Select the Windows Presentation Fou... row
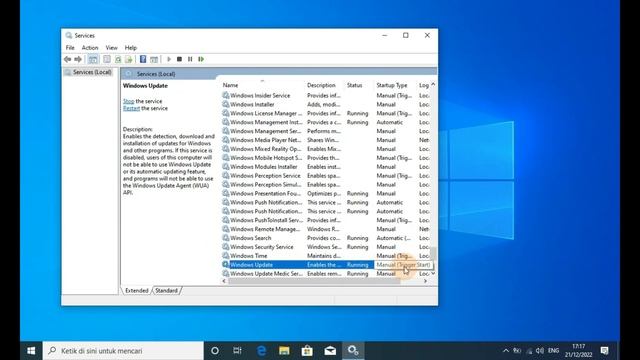 pos(326,193)
